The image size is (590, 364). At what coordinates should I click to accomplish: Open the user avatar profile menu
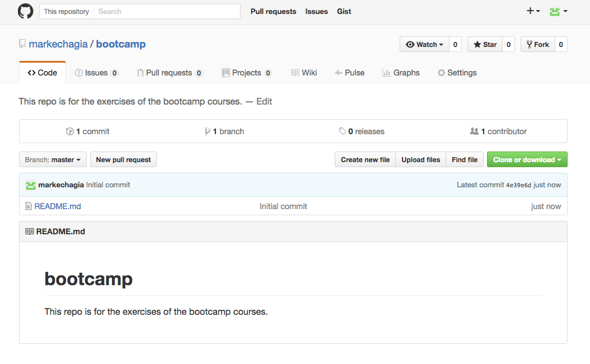[x=559, y=12]
